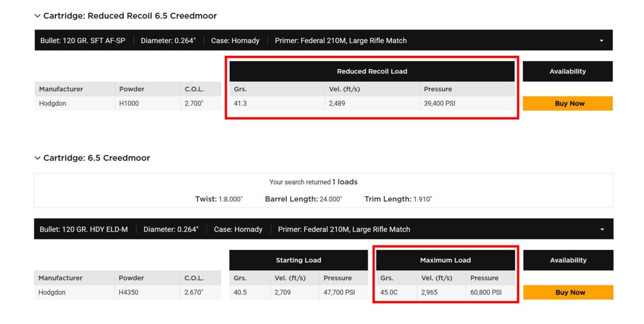The image size is (644, 324).
Task: Click the first Availability header
Action: point(568,71)
